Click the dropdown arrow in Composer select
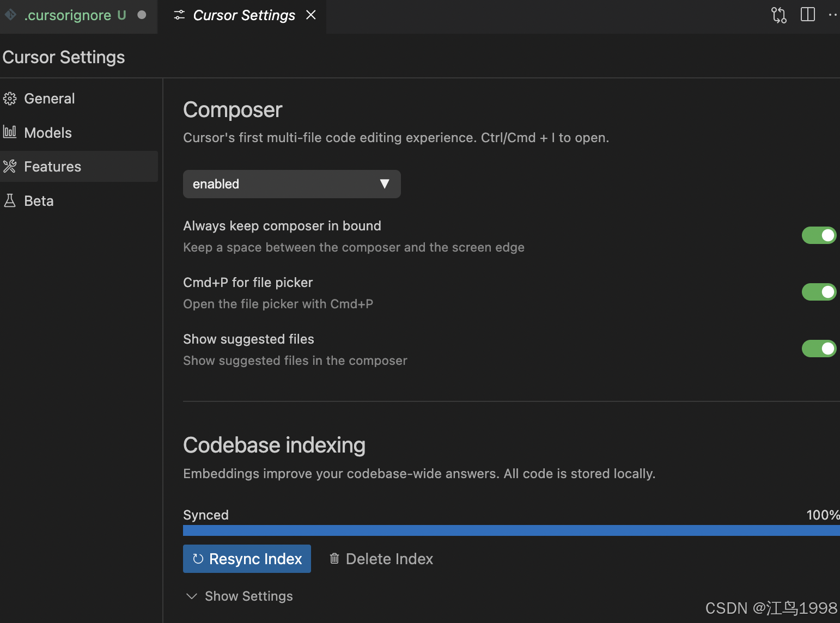The height and width of the screenshot is (623, 840). [385, 184]
